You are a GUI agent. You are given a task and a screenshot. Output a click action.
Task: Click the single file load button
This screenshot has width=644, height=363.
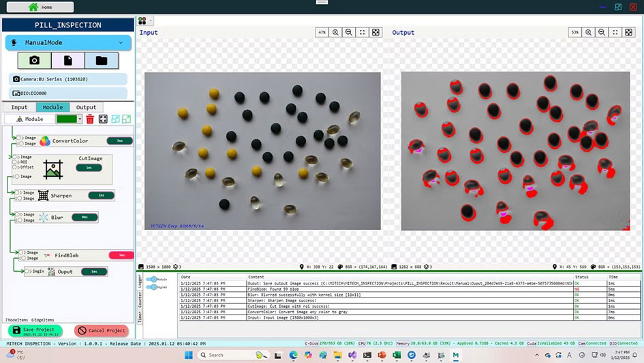67,61
